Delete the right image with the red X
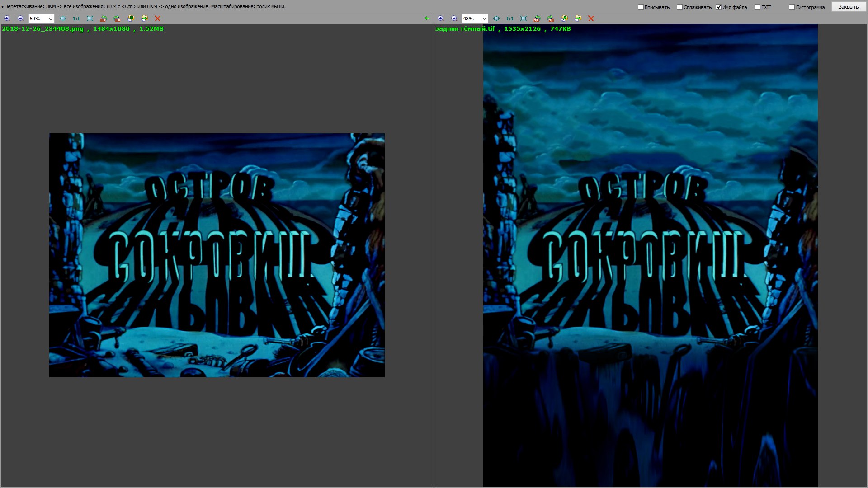 (x=591, y=19)
